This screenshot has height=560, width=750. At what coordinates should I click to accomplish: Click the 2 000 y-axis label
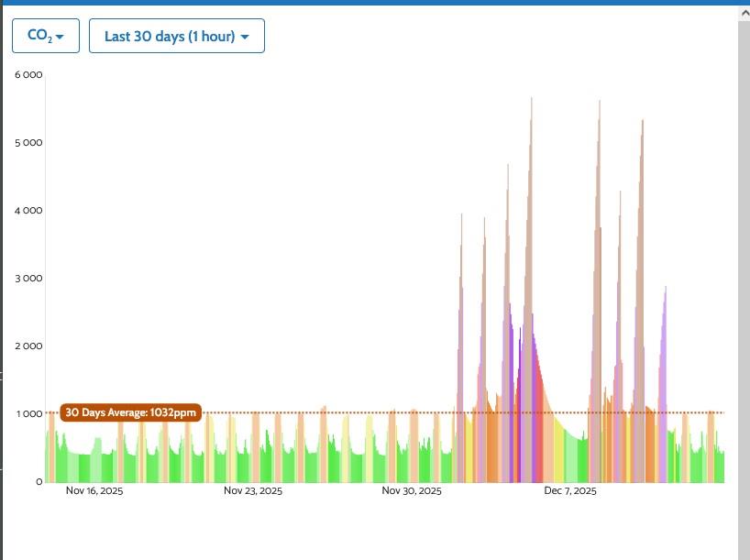28,346
